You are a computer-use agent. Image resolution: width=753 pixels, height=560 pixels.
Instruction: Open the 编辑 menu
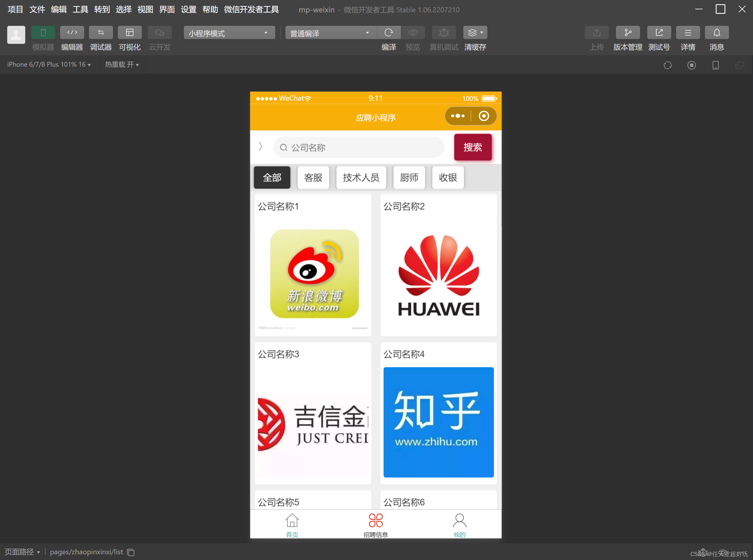(x=59, y=10)
